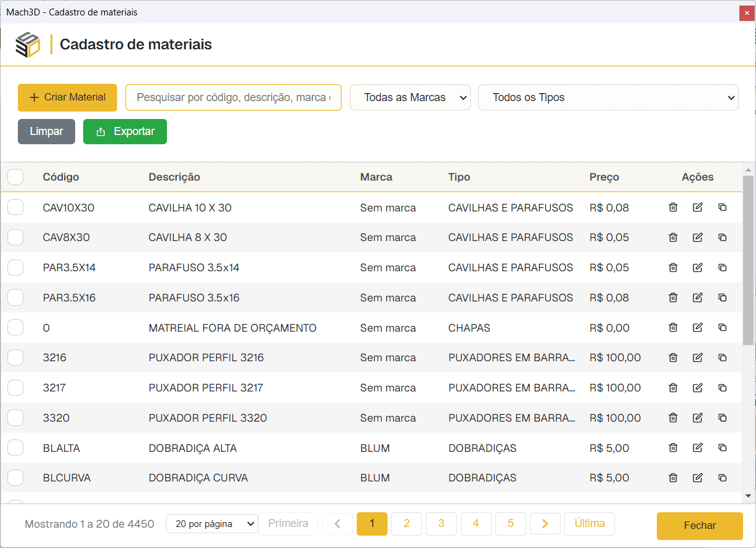Screen dimensions: 756x548
Task: Focus the Pesquisar search field
Action: click(x=234, y=97)
